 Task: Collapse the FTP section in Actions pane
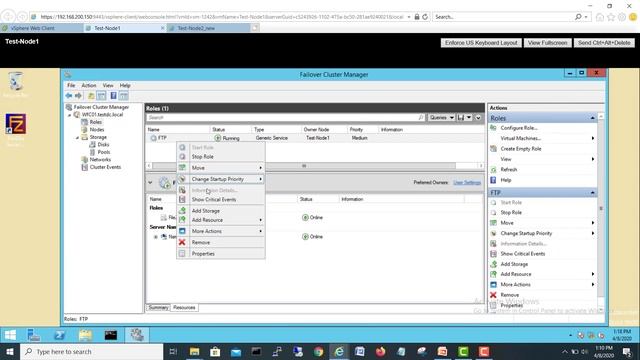point(592,193)
